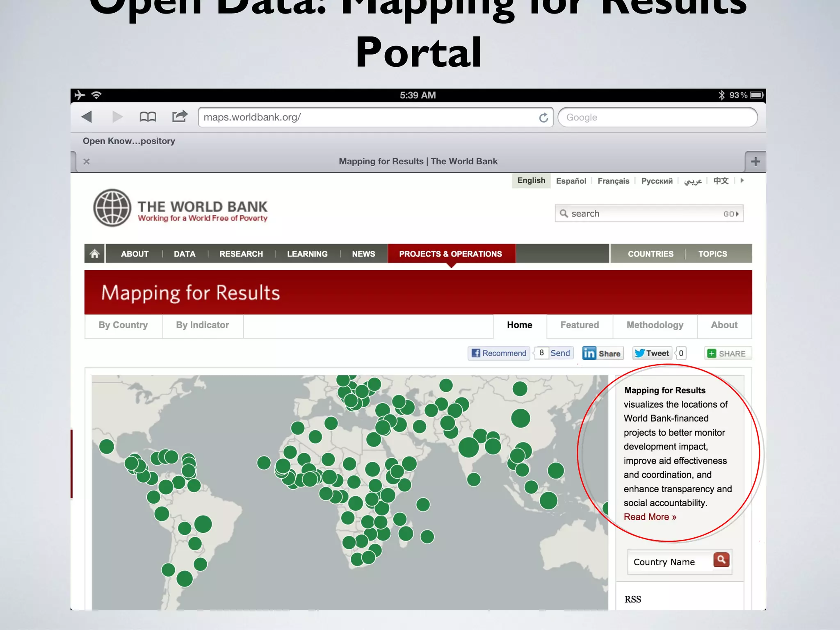Image resolution: width=840 pixels, height=630 pixels.
Task: Tap the Safari back arrow
Action: click(87, 117)
